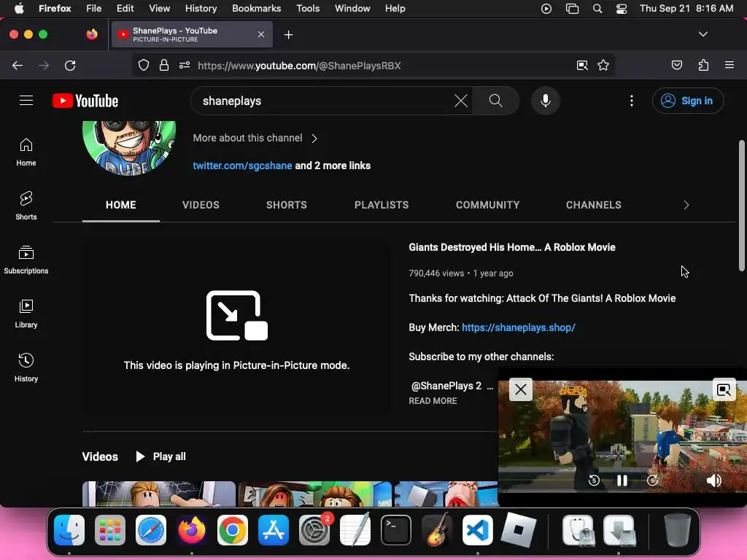Close the ShanePlays YouTube tab
The width and height of the screenshot is (747, 560).
coord(261,34)
